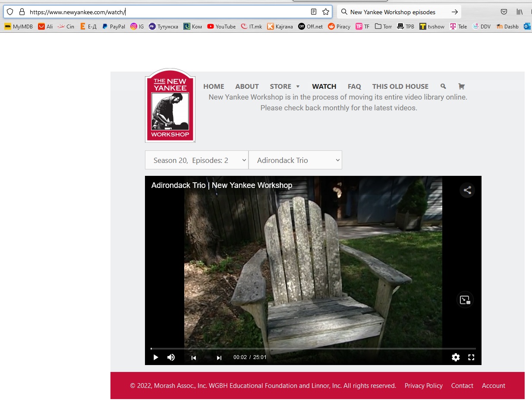Open the STORE menu item

tap(280, 86)
